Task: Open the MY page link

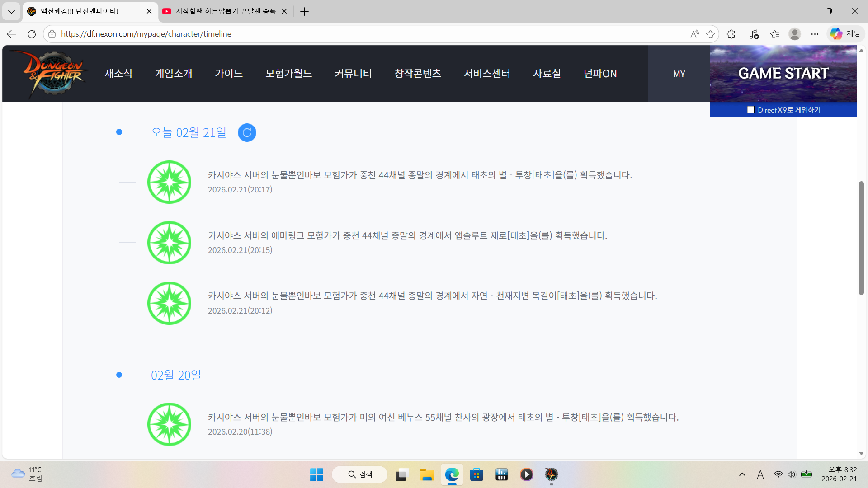Action: coord(679,74)
